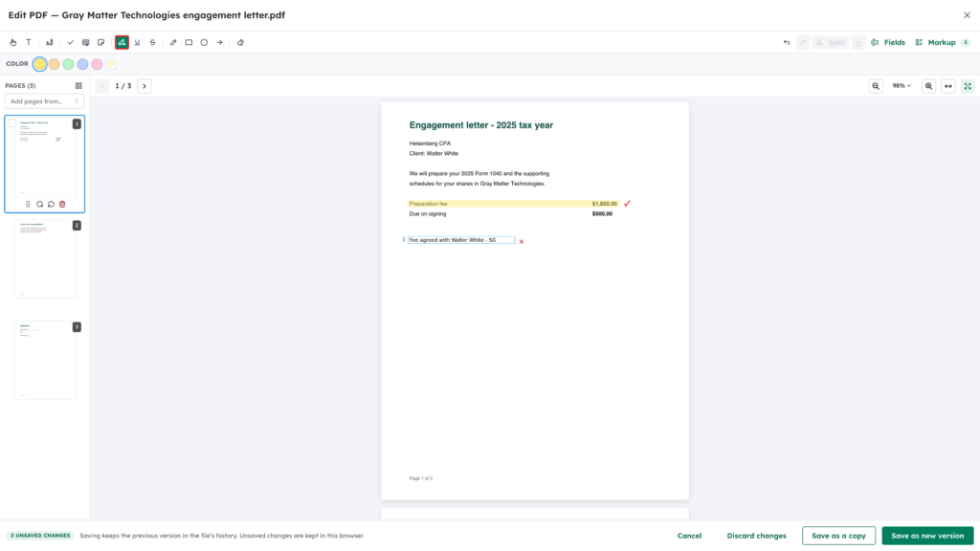The width and height of the screenshot is (980, 551).
Task: Choose the orange highlight color
Action: click(x=55, y=64)
